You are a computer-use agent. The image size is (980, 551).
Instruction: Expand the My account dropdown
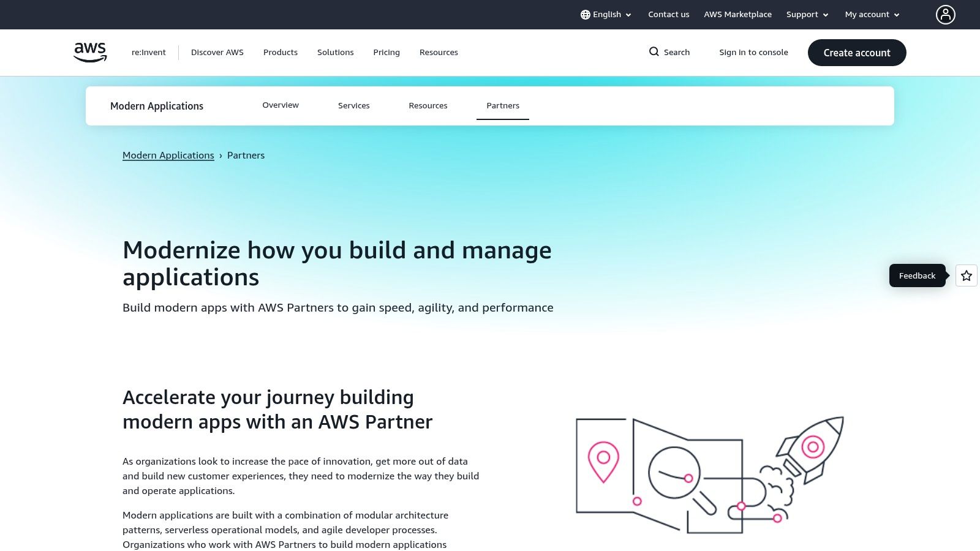(x=871, y=14)
